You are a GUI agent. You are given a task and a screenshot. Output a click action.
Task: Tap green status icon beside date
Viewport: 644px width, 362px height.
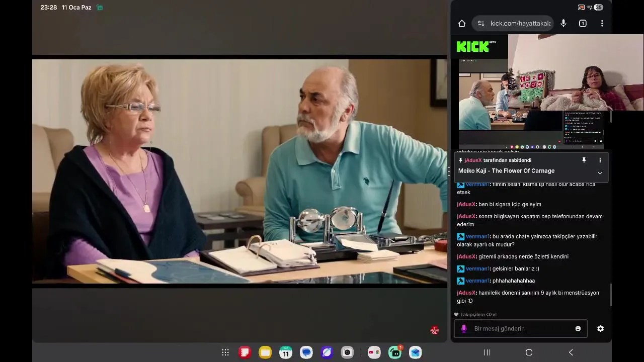[100, 8]
